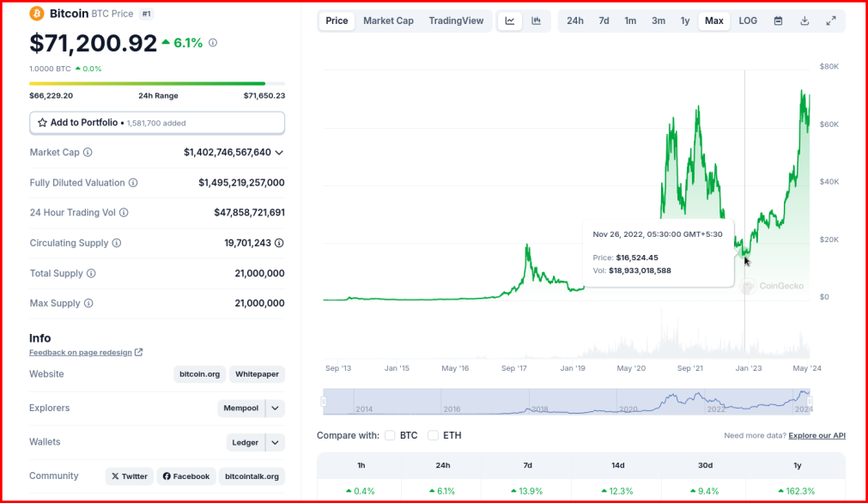Screen dimensions: 868x503
Task: Toggle LOG scale on chart
Action: (x=748, y=21)
